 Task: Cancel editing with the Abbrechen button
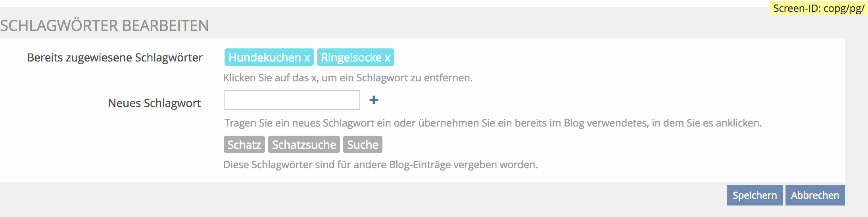point(815,195)
